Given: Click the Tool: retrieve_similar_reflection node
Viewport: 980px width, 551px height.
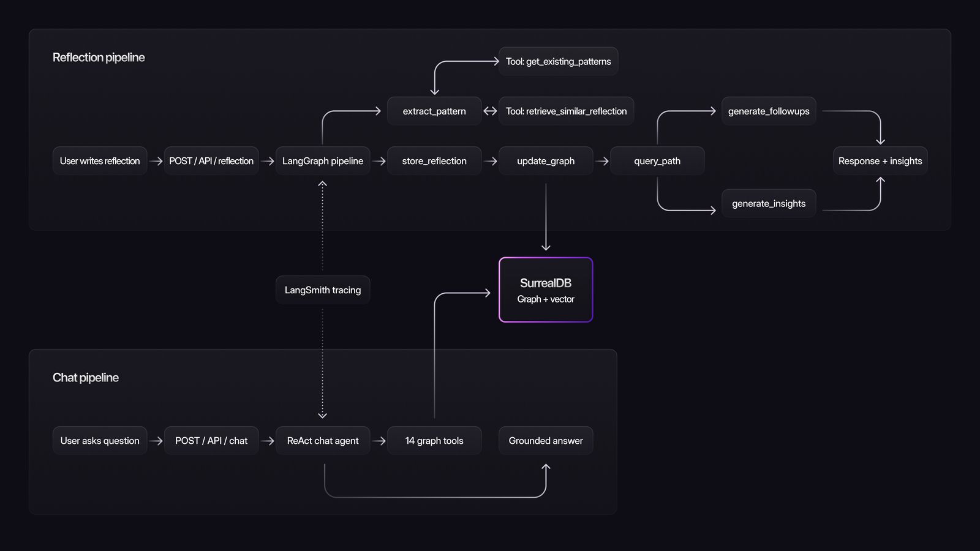Looking at the screenshot, I should tap(566, 111).
